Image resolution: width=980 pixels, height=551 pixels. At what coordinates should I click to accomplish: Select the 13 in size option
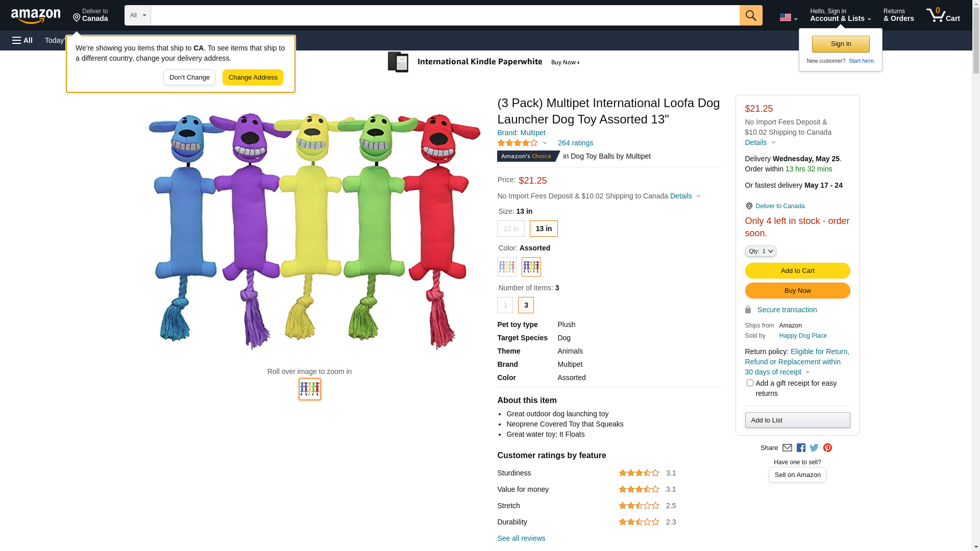(x=544, y=229)
